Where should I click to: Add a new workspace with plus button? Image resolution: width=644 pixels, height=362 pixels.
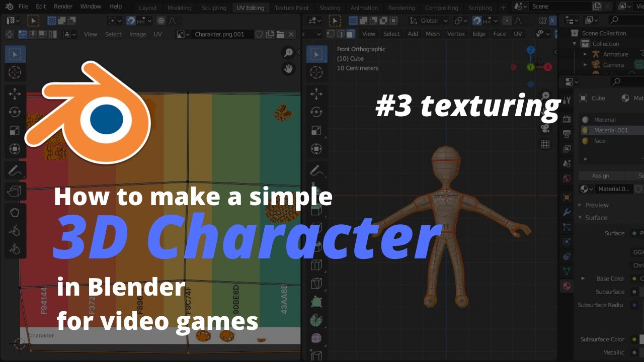pyautogui.click(x=503, y=8)
